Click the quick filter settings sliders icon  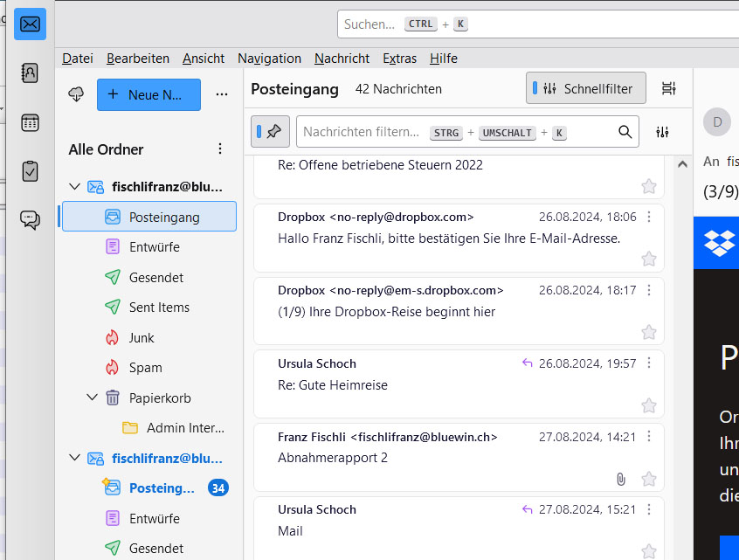pyautogui.click(x=662, y=132)
